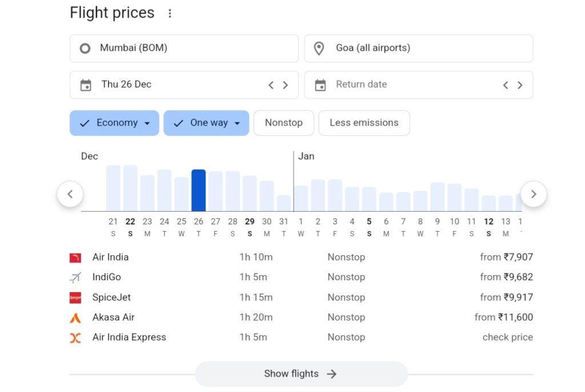Toggle the Less emissions filter chip
The image size is (585, 392).
pos(364,123)
